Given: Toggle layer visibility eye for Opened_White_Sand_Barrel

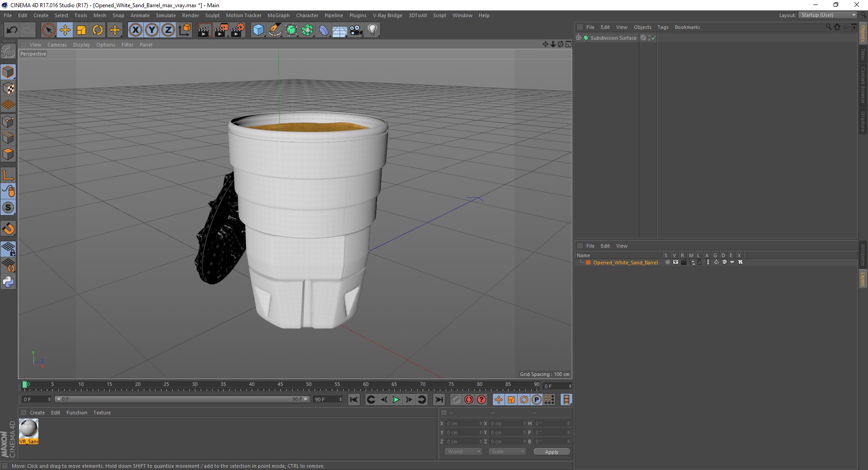Looking at the screenshot, I should click(675, 262).
